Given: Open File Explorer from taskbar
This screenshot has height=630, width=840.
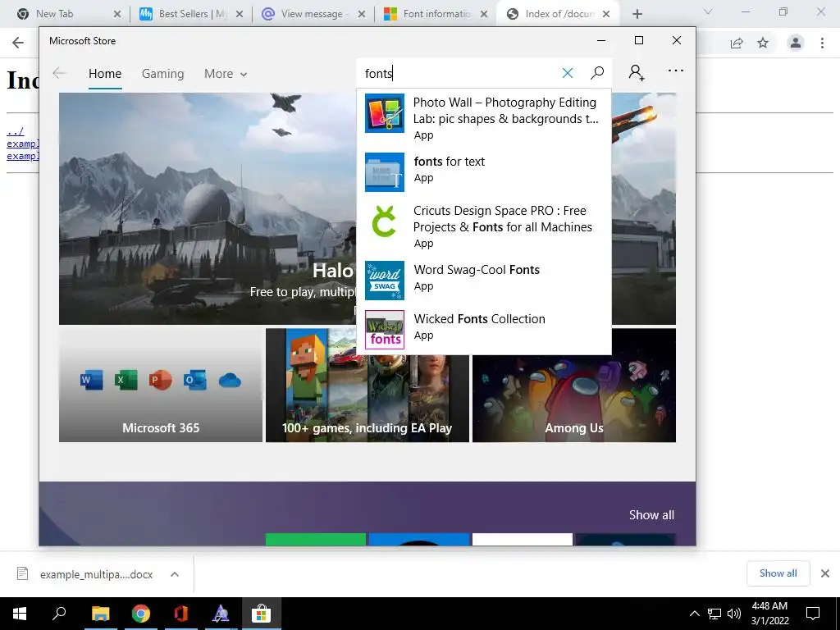Looking at the screenshot, I should tap(100, 614).
